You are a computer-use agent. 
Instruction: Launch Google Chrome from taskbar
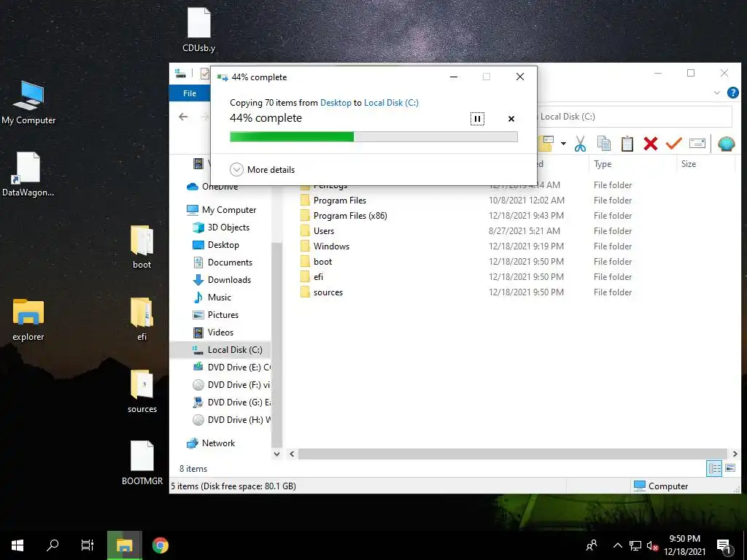[x=160, y=545]
